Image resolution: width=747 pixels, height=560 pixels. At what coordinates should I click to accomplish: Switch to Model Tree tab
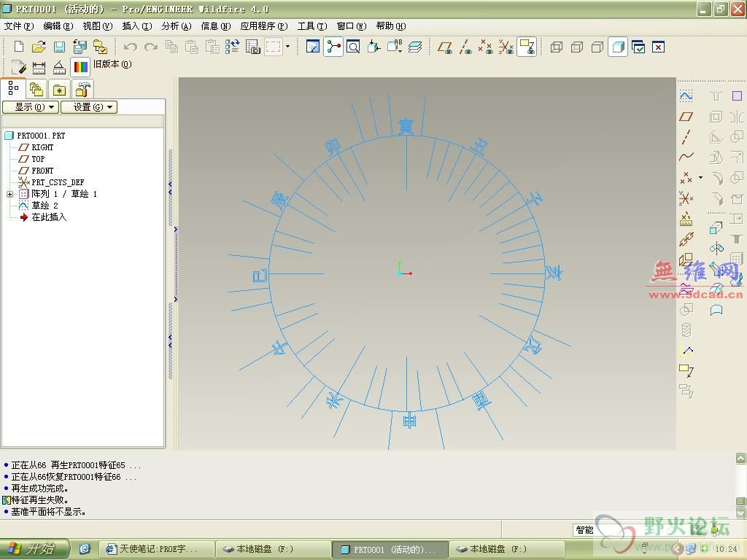(x=13, y=88)
